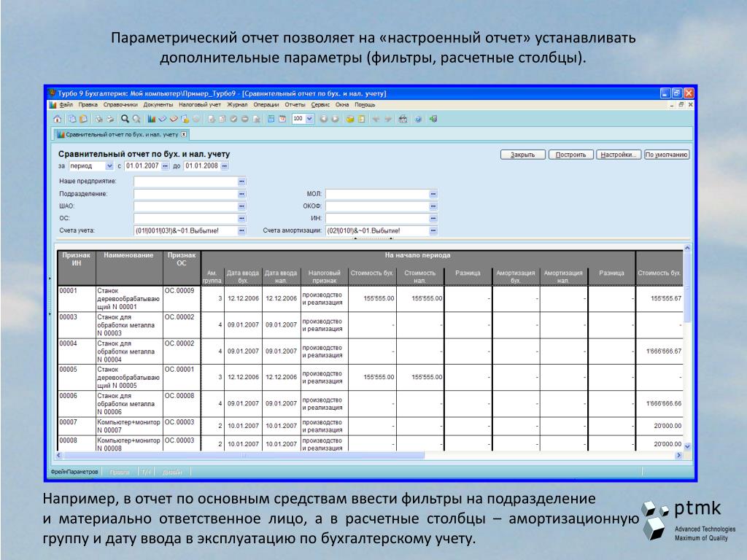Screen dimensions: 747x560
Task: Select the cell ОС.00009
Action: [182, 298]
